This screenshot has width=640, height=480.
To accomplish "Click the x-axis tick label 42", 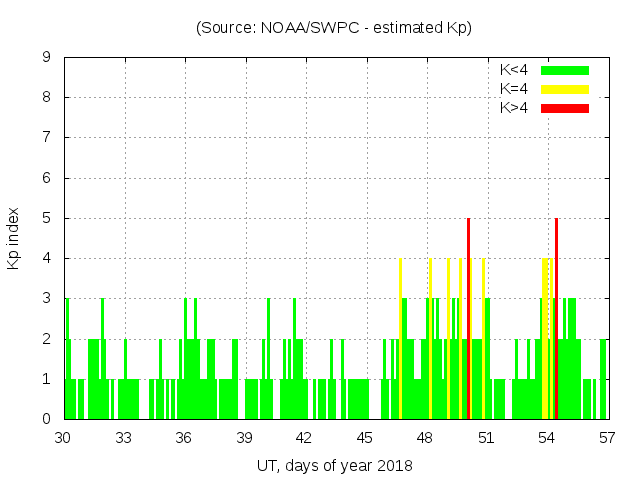I will (x=304, y=437).
